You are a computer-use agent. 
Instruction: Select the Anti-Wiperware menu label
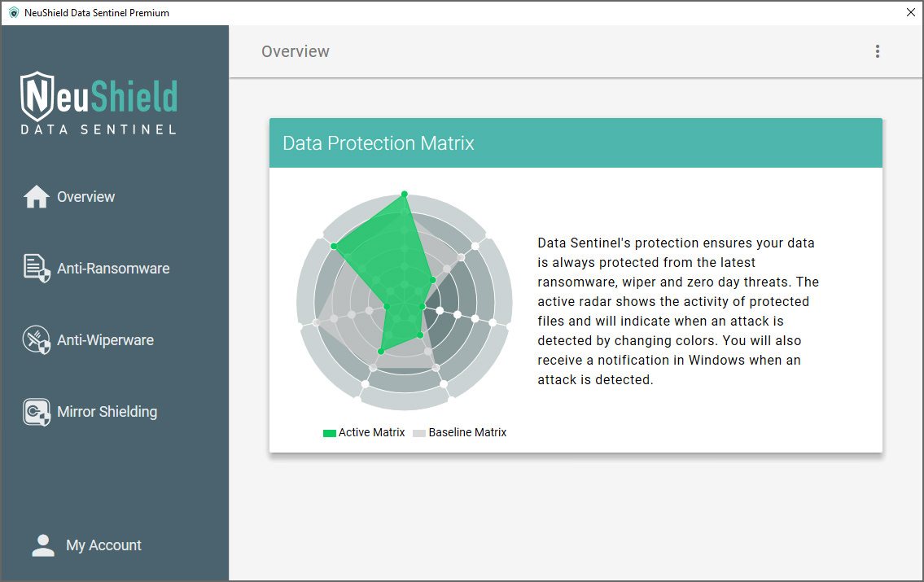(x=106, y=340)
